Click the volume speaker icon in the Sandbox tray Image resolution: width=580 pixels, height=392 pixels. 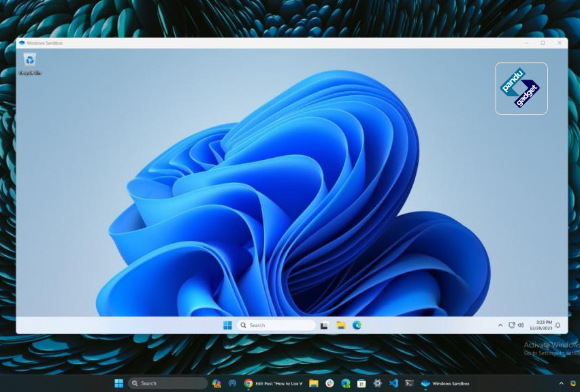pos(521,325)
